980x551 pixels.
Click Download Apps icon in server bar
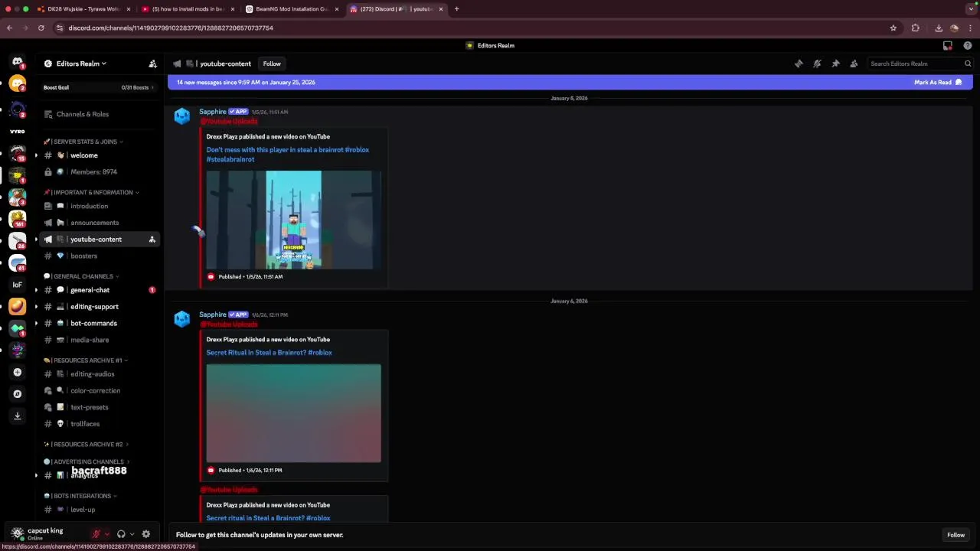click(18, 416)
